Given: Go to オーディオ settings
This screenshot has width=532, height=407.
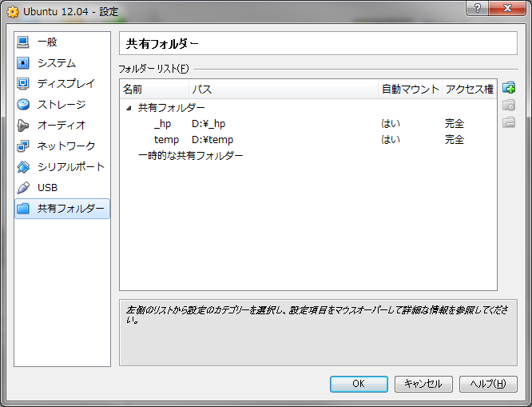Looking at the screenshot, I should click(x=62, y=126).
